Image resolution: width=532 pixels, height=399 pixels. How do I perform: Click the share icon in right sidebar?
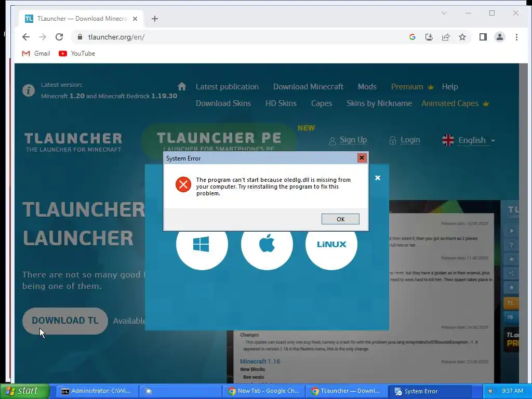(x=511, y=273)
